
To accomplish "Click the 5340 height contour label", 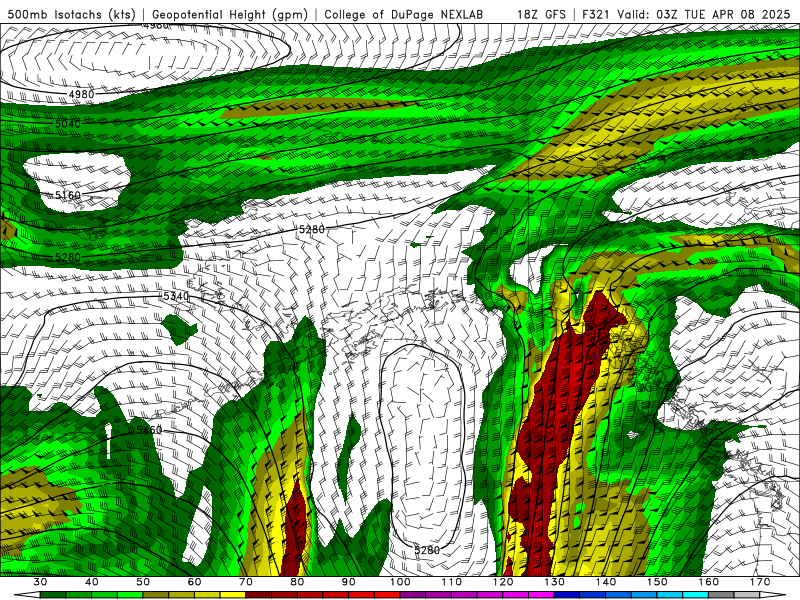I will (176, 296).
